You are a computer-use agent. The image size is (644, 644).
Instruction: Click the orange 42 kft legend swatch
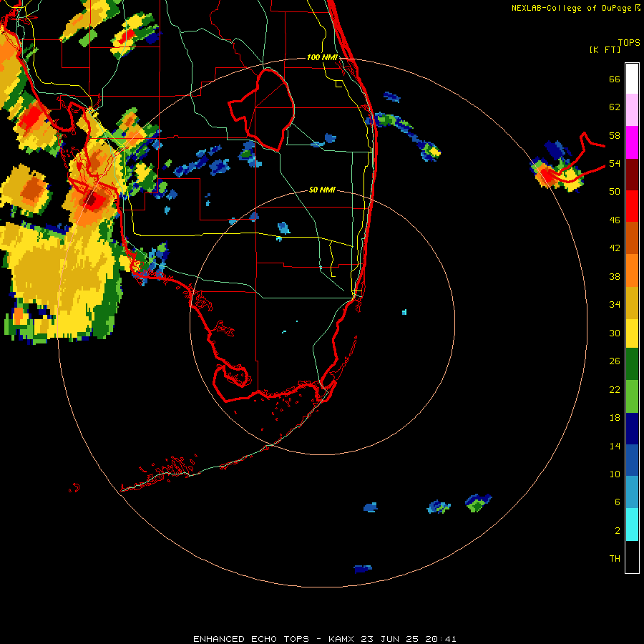632,270
